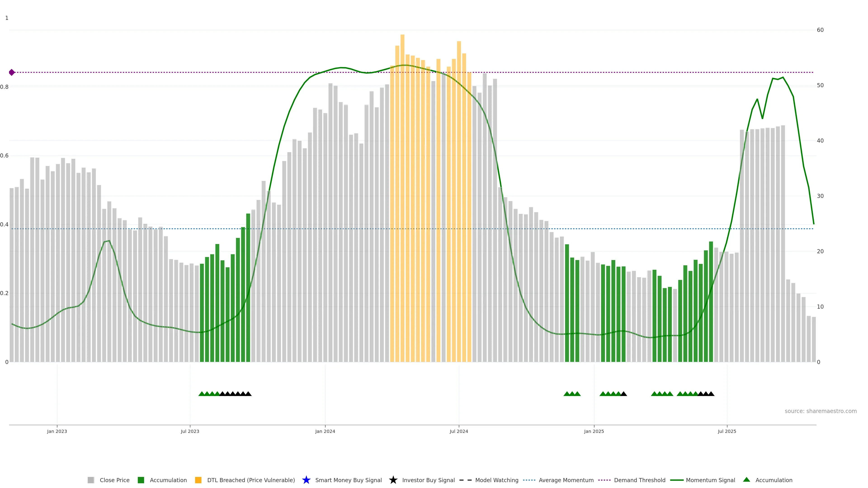The height and width of the screenshot is (488, 868).
Task: Toggle the Average Momentum legend entry
Action: 566,480
